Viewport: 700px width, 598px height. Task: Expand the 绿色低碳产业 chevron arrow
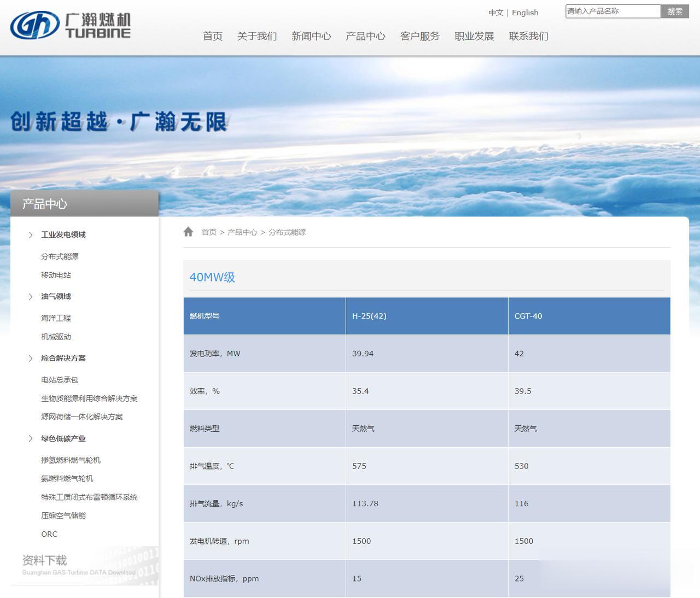(31, 438)
